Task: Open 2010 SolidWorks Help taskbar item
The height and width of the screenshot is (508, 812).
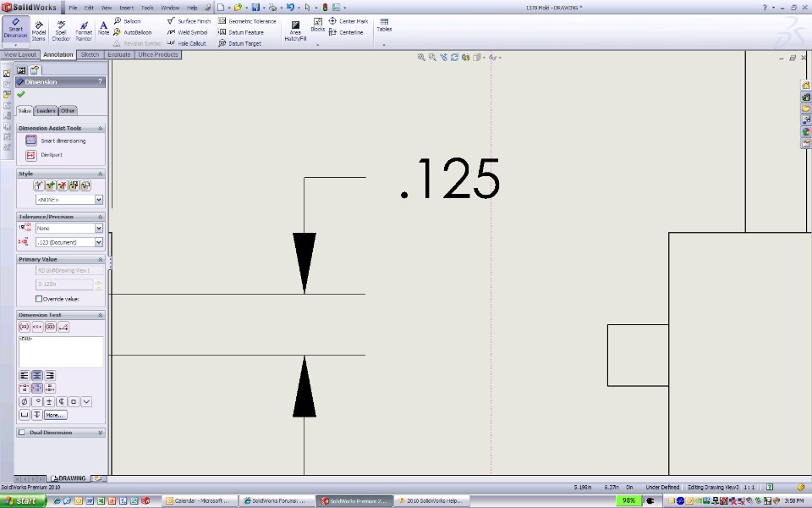Action: coord(431,500)
